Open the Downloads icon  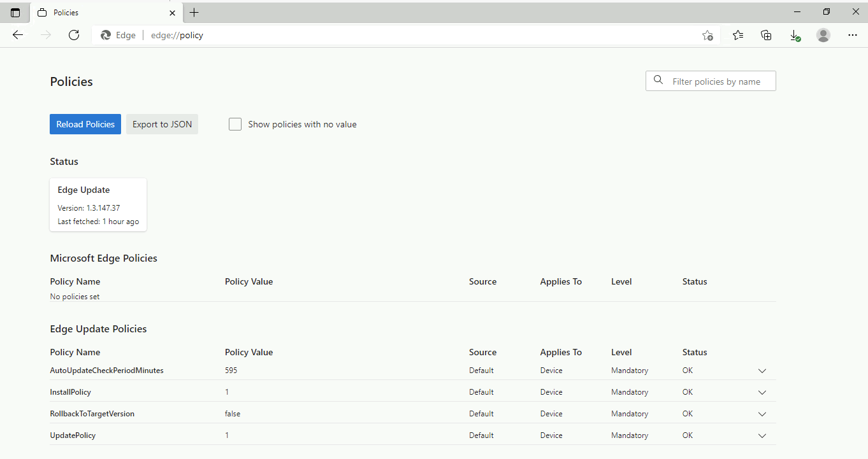[x=795, y=36]
